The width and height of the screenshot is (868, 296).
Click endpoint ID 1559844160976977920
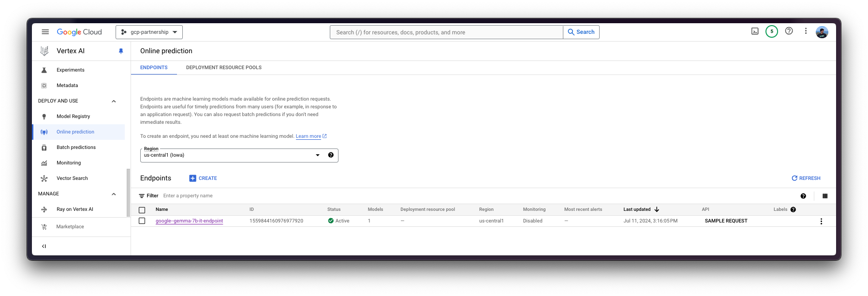[276, 221]
